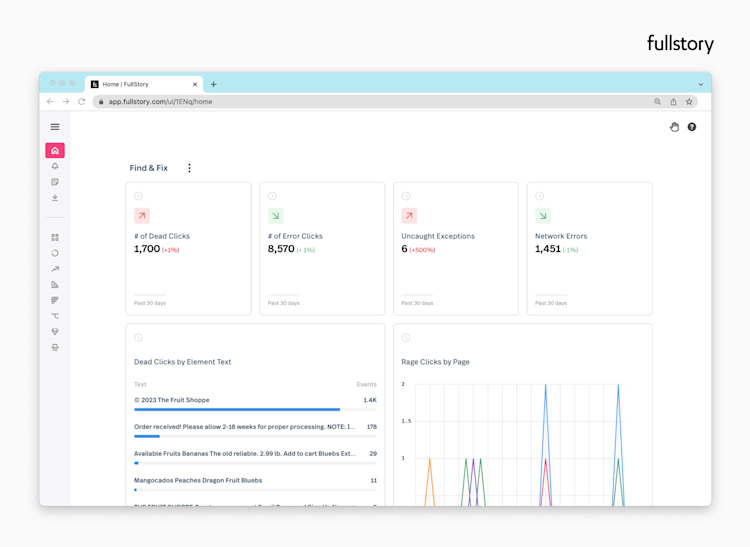Click the +500% change on Uncaught Exceptions
The width and height of the screenshot is (750, 547).
tap(422, 250)
